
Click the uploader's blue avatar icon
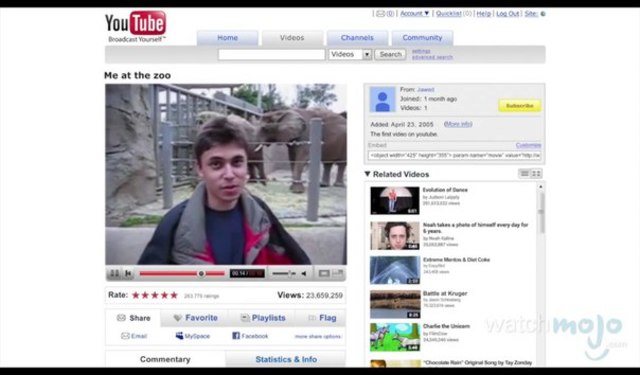coord(382,99)
